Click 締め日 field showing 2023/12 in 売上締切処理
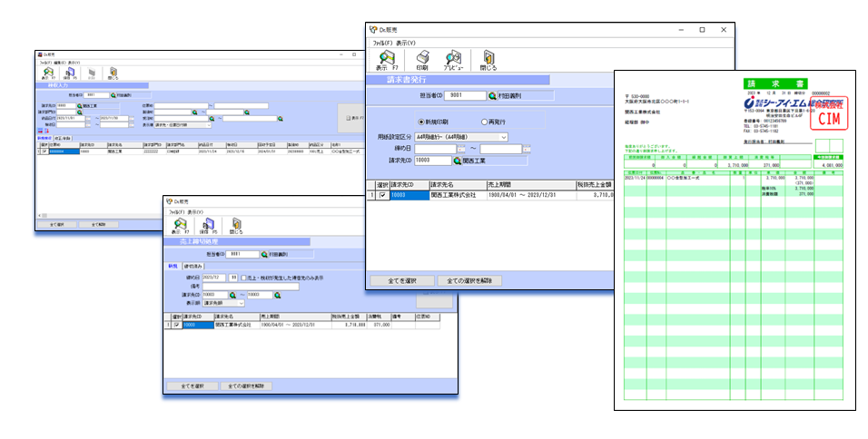Image resolution: width=868 pixels, height=439 pixels. [x=214, y=278]
